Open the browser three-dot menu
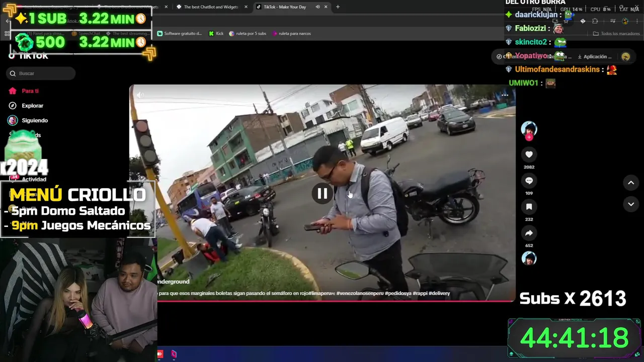 click(x=637, y=21)
